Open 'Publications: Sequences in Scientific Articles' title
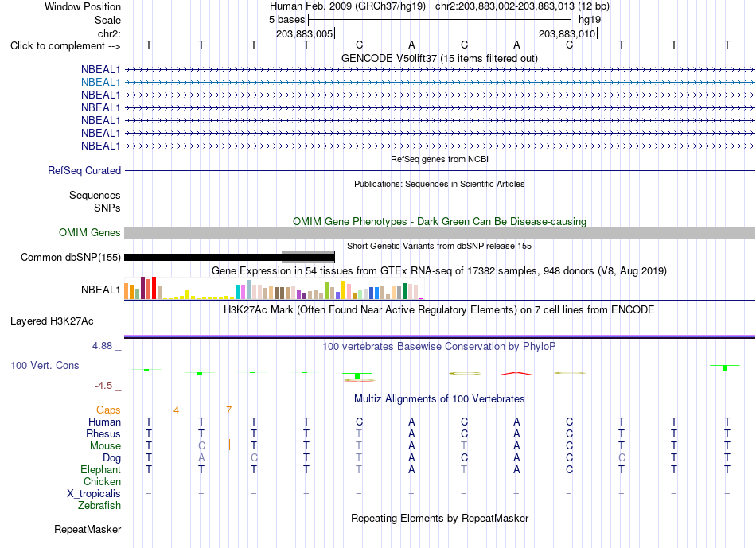The height and width of the screenshot is (548, 756). (439, 184)
